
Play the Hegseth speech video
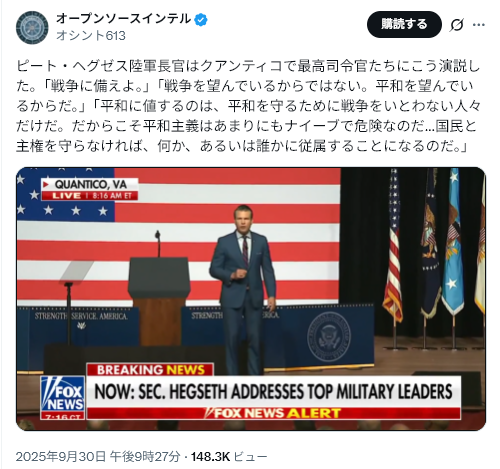(251, 299)
